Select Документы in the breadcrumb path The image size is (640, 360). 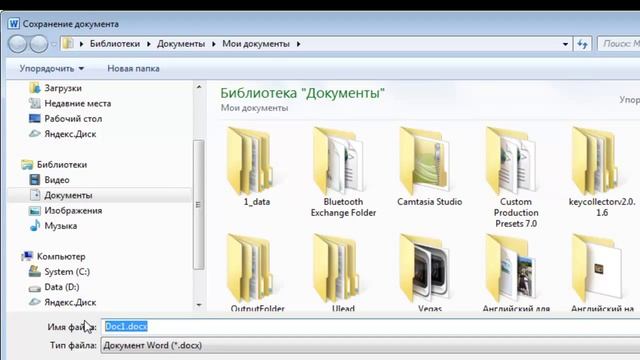(x=181, y=44)
